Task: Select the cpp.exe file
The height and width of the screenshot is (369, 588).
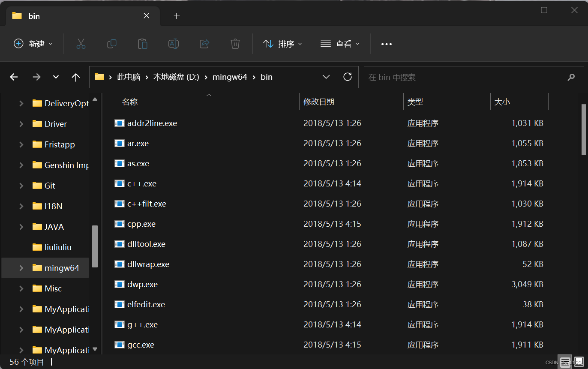Action: [x=141, y=224]
